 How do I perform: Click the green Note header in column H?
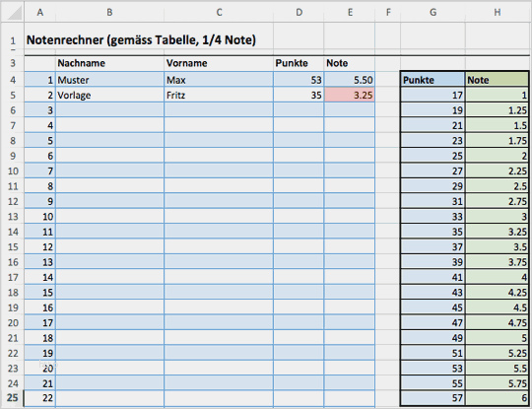(498, 80)
